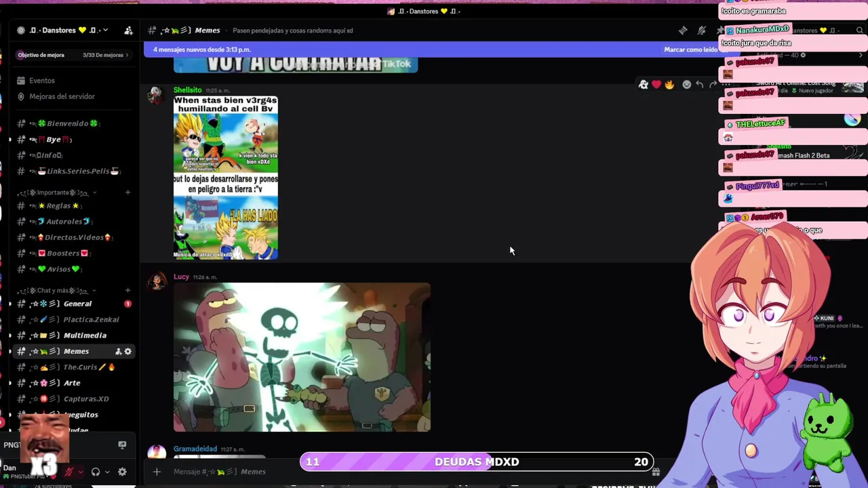This screenshot has height=488, width=868.
Task: Open add reaction smiley on Shellsito message
Action: pyautogui.click(x=687, y=85)
